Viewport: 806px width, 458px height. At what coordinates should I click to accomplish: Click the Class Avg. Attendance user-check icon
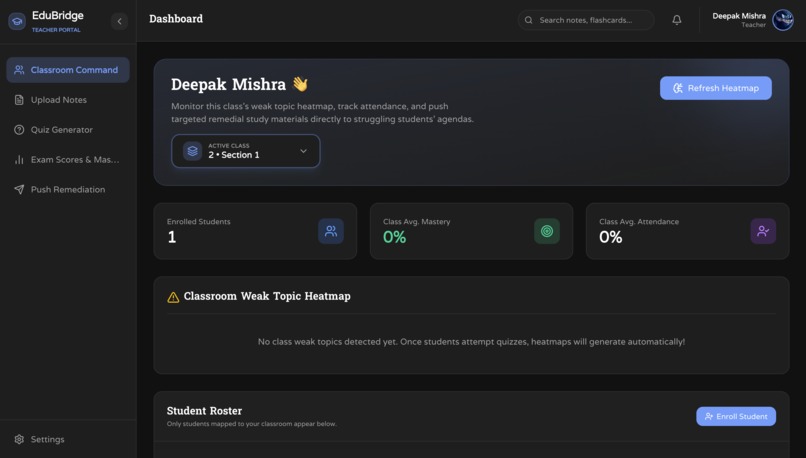pos(763,231)
